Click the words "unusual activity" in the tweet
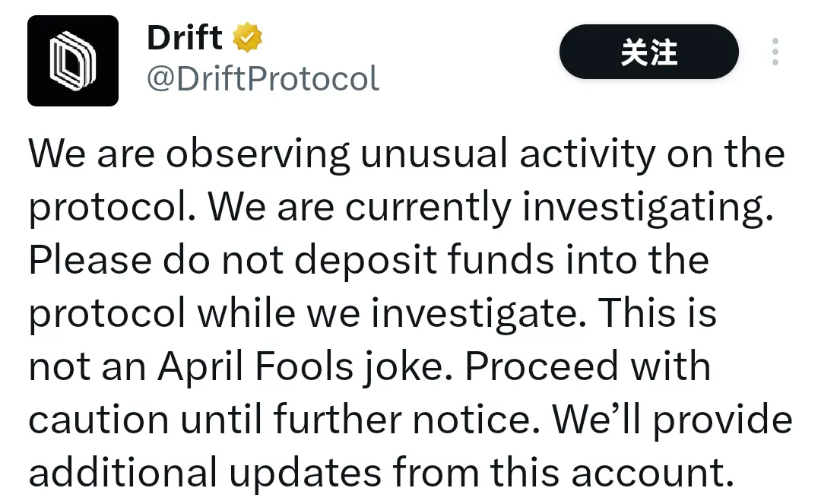 pyautogui.click(x=508, y=154)
